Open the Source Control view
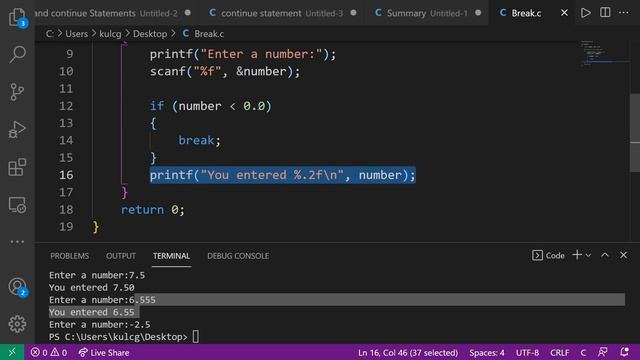 17,92
